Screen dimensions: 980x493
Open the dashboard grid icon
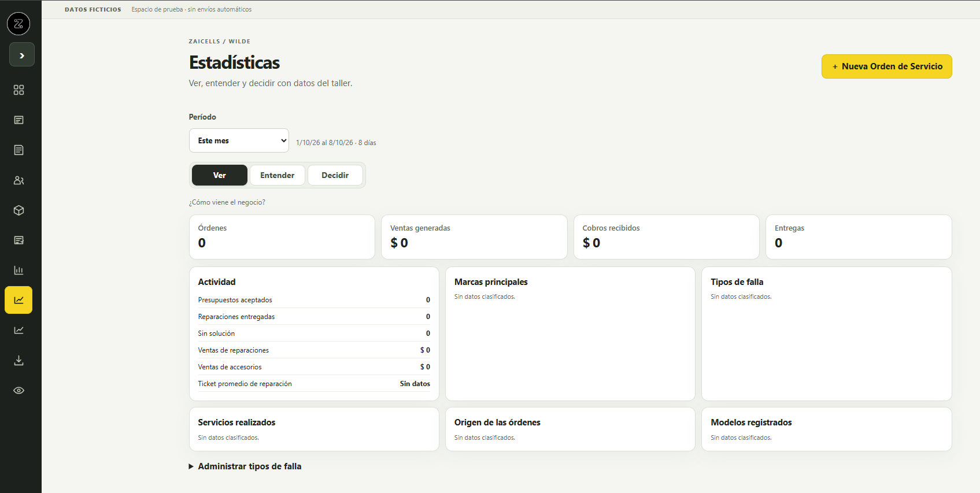coord(19,90)
